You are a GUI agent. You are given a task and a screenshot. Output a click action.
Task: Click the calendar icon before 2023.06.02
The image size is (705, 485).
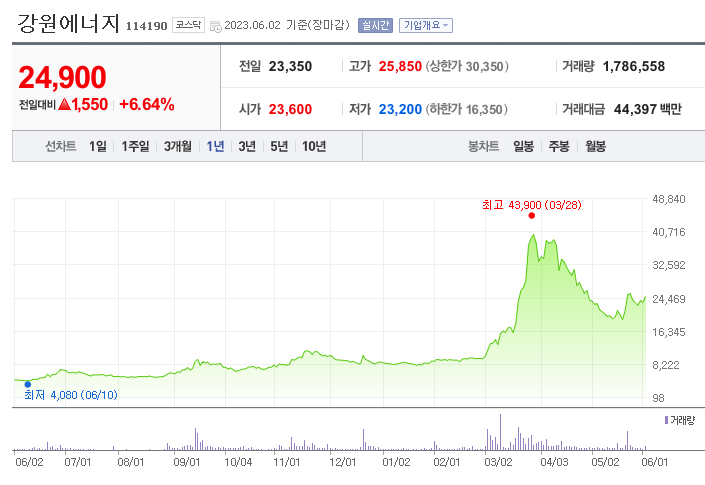pos(216,27)
